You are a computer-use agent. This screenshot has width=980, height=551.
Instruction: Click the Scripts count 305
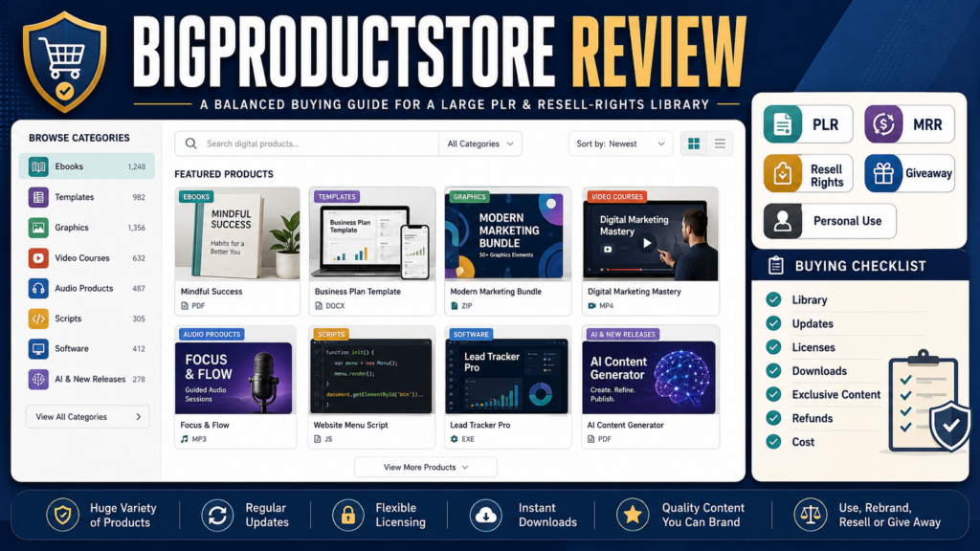pos(138,320)
